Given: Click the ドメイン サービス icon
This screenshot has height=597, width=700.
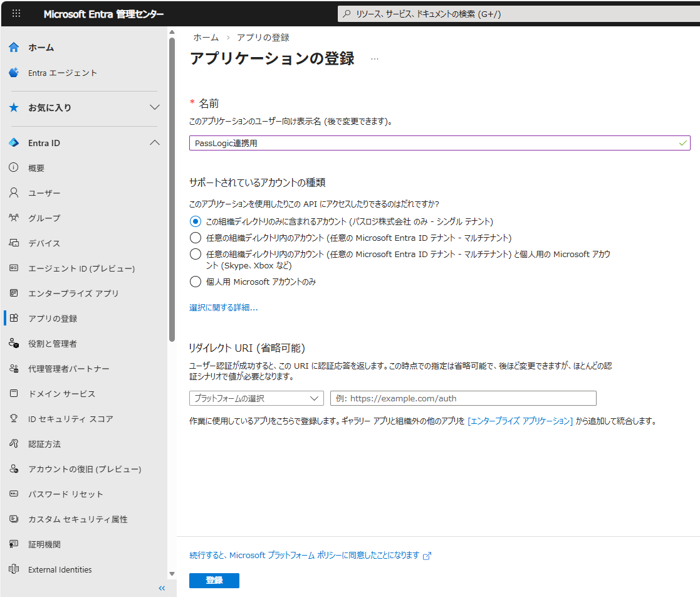Looking at the screenshot, I should (x=14, y=393).
